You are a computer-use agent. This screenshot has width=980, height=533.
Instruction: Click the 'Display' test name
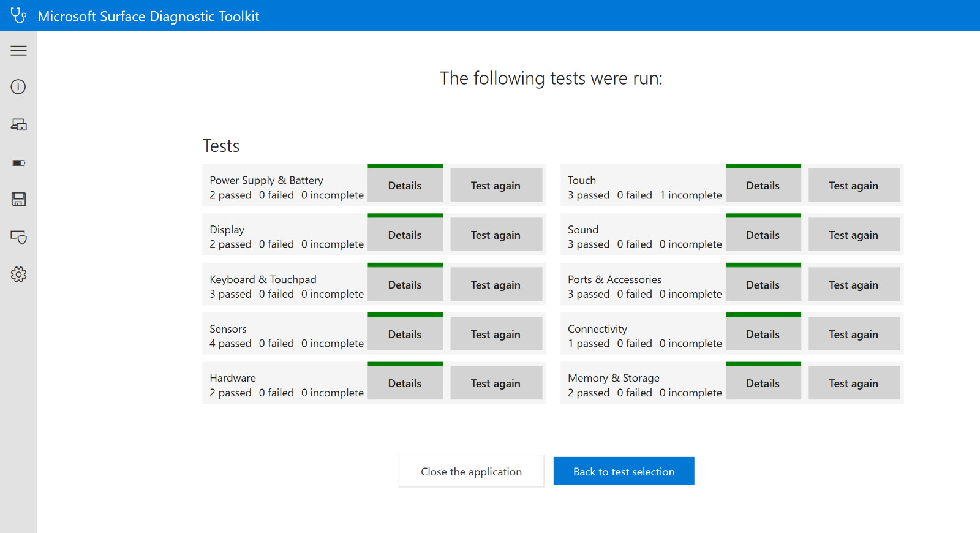[x=227, y=230]
